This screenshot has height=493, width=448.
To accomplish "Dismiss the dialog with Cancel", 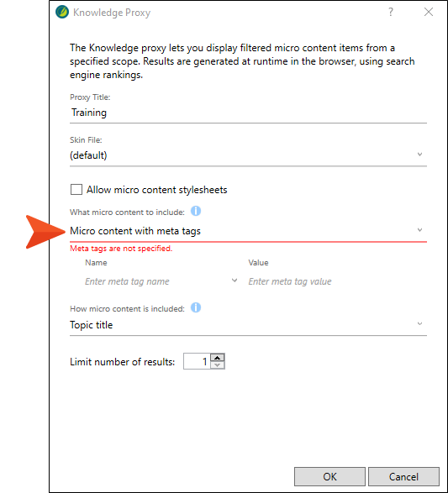I will pos(403,477).
